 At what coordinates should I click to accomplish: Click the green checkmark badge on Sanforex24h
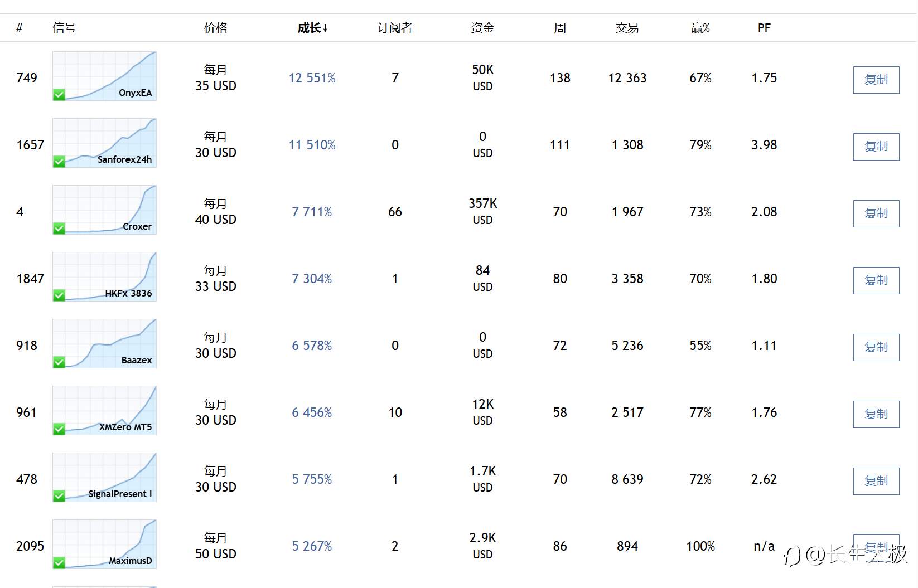coord(59,162)
